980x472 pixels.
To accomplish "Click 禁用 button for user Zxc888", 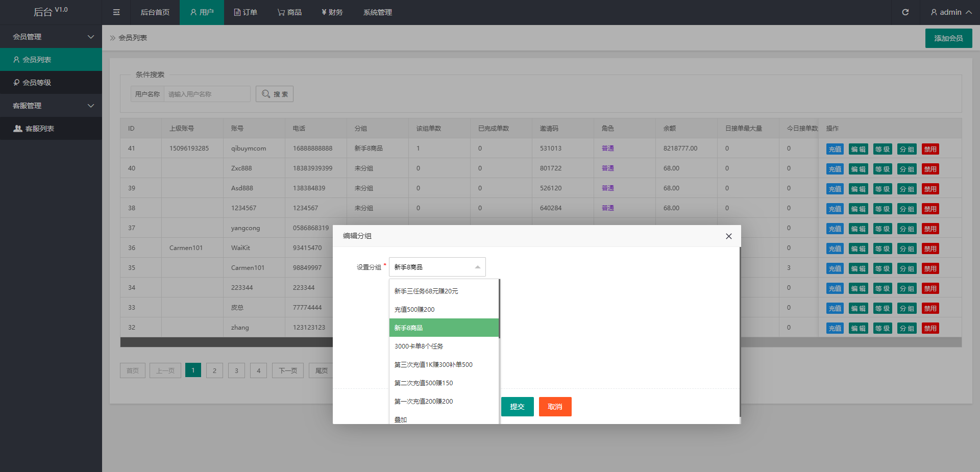I will 930,169.
